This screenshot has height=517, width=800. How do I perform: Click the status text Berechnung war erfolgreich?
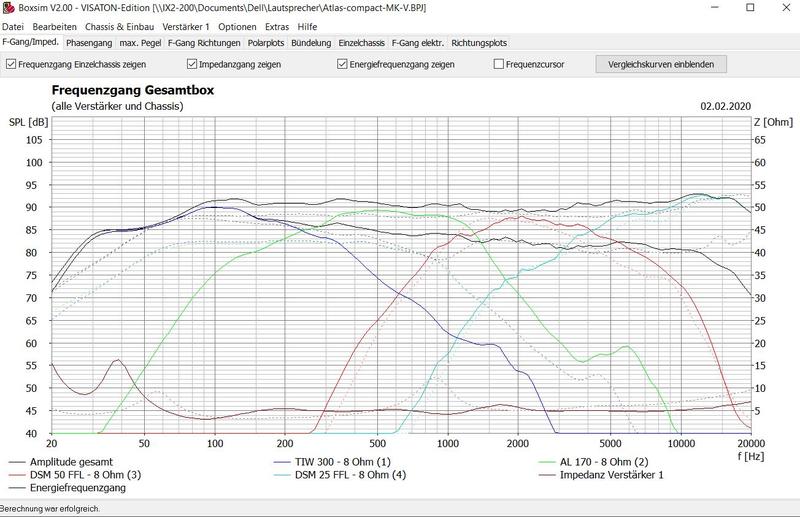tap(50, 509)
